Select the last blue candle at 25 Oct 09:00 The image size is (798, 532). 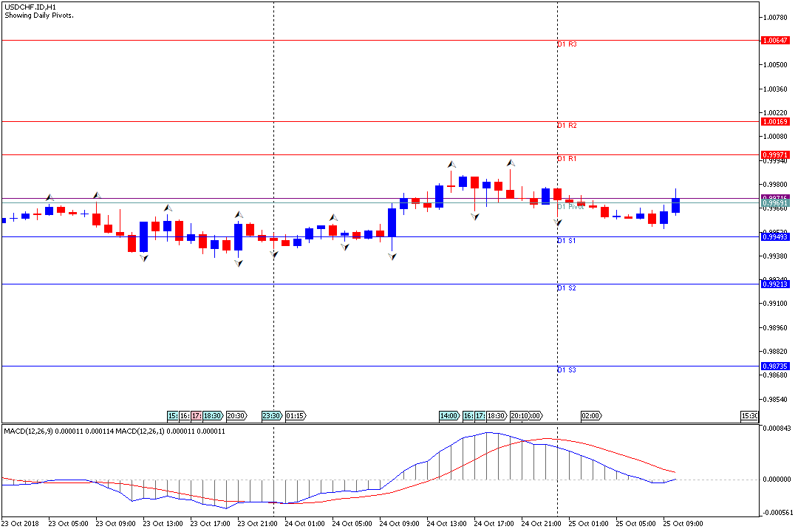[x=676, y=205]
